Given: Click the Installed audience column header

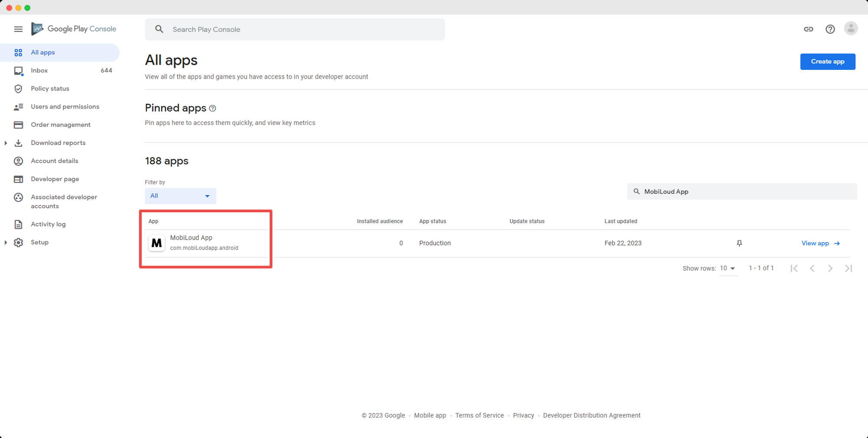Looking at the screenshot, I should (x=380, y=221).
